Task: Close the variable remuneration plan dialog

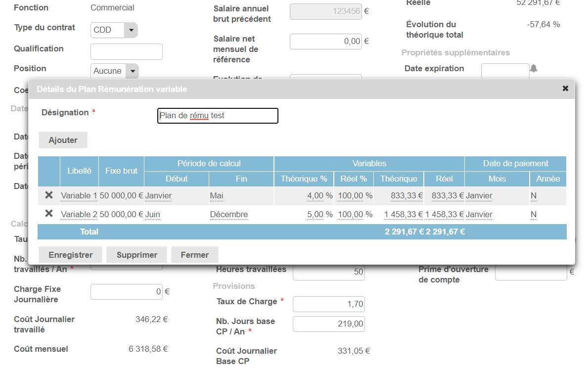Action: (565, 89)
